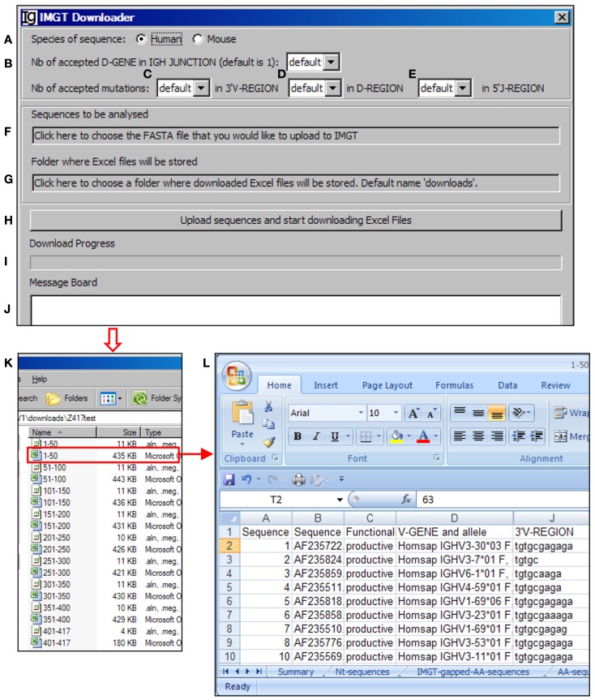Open the 5'J-REGION mutations dropdown
595x700 pixels.
[463, 88]
